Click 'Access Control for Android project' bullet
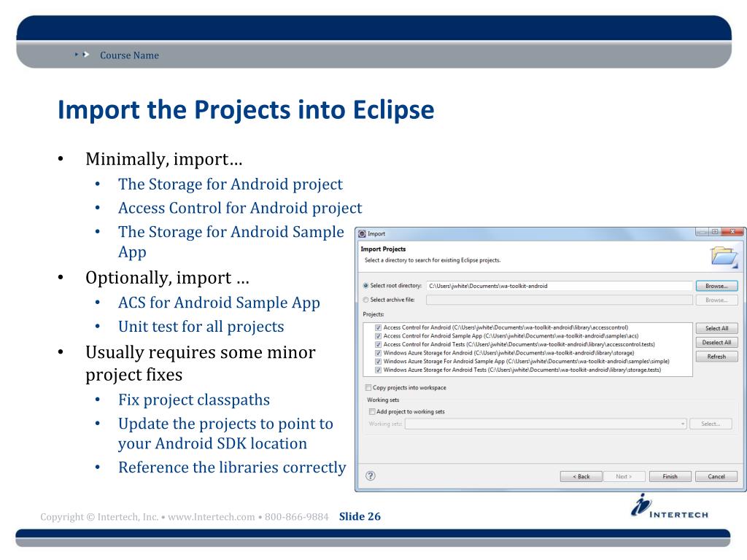Viewport: 747px width, 560px height. [x=240, y=208]
